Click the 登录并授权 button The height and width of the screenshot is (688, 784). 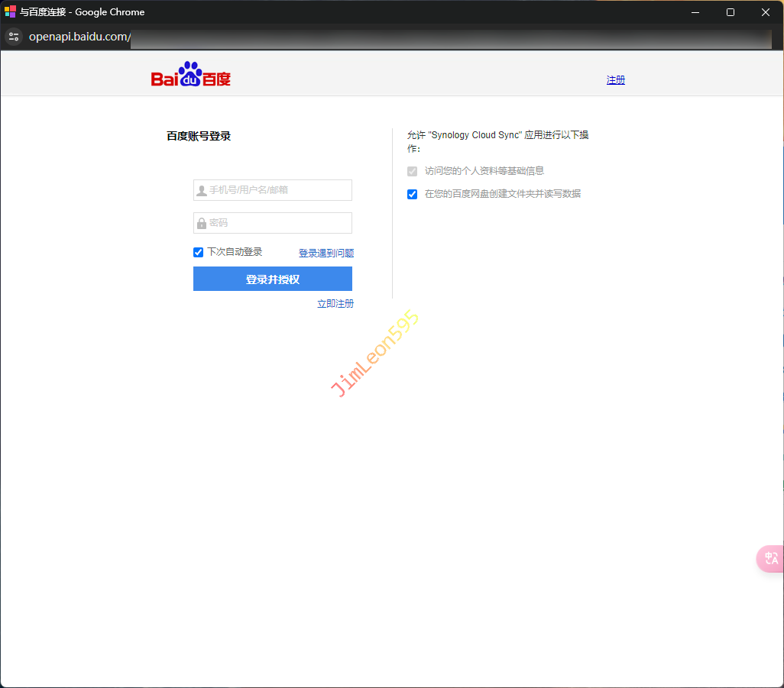pyautogui.click(x=273, y=279)
